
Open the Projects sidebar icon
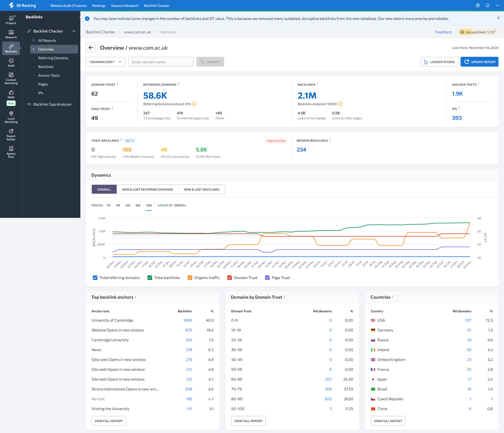point(11,20)
